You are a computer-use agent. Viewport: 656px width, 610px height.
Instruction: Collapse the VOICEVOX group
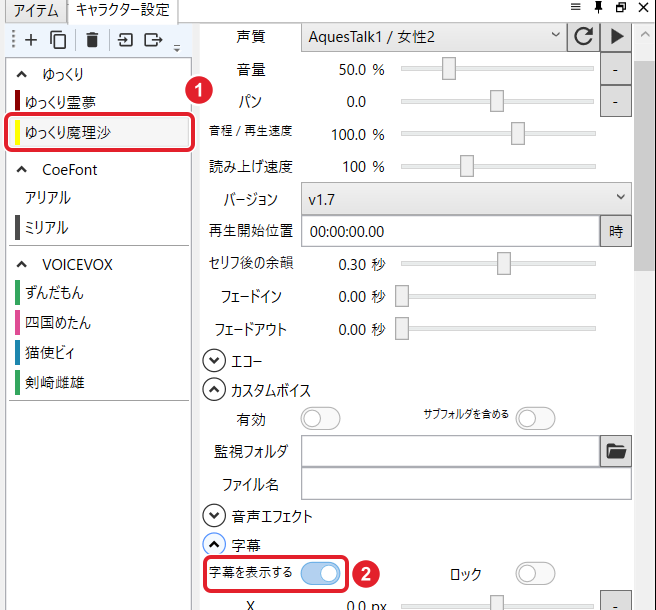pyautogui.click(x=22, y=264)
